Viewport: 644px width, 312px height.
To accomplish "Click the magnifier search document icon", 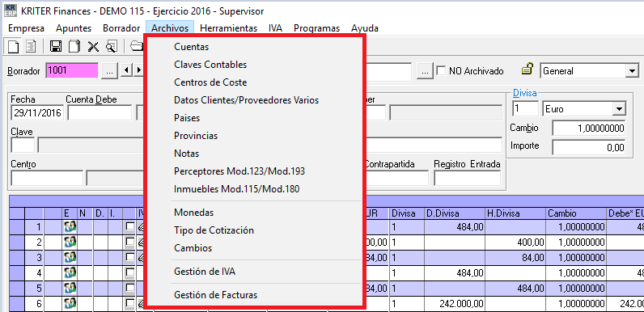I will coord(112,46).
